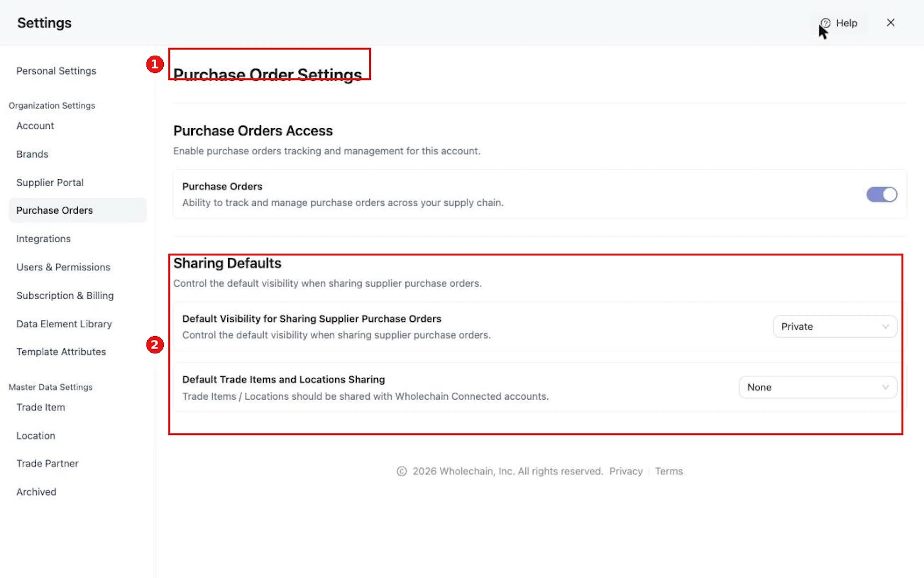Screen dimensions: 924x578
Task: Toggle the Purchase Orders switch
Action: (x=882, y=194)
